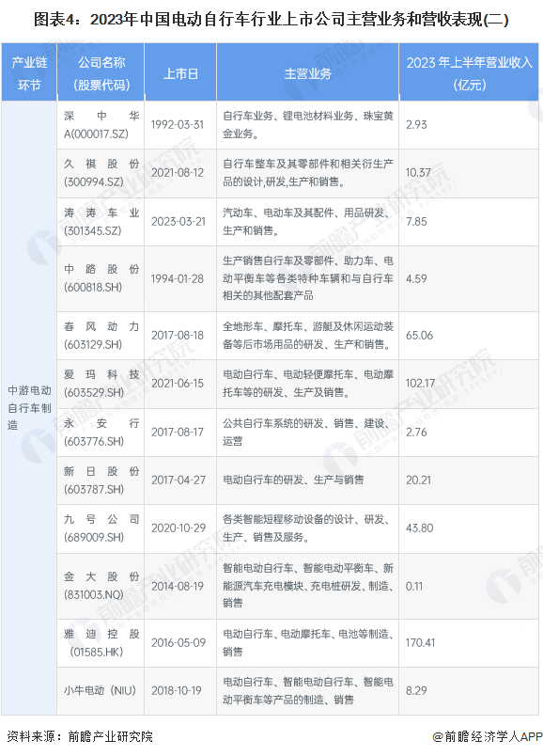The width and height of the screenshot is (543, 756).
Task: Select the 小牛电动(NIU) company cell
Action: pos(101,691)
